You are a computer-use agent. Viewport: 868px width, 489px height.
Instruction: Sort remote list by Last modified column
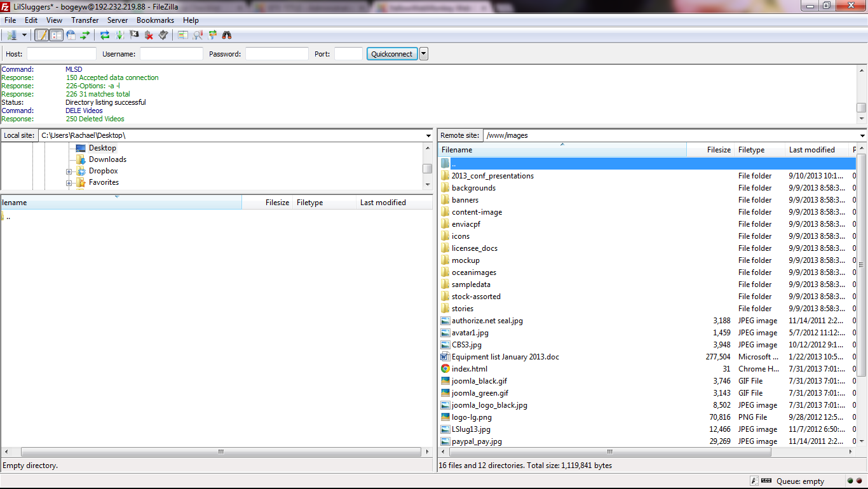(x=817, y=150)
